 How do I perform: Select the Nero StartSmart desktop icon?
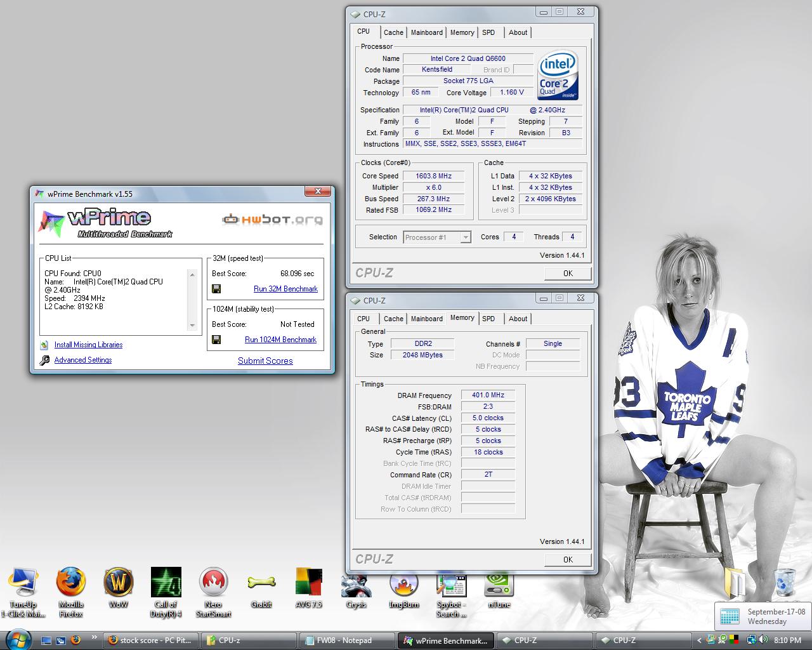point(214,592)
